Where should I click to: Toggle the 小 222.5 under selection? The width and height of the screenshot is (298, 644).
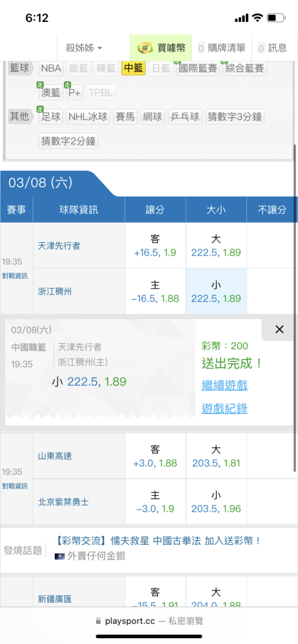click(x=216, y=292)
